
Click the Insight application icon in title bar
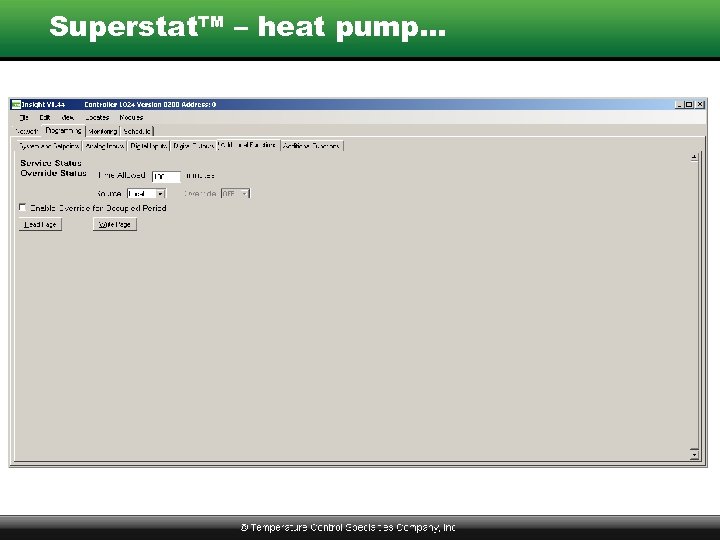click(16, 104)
